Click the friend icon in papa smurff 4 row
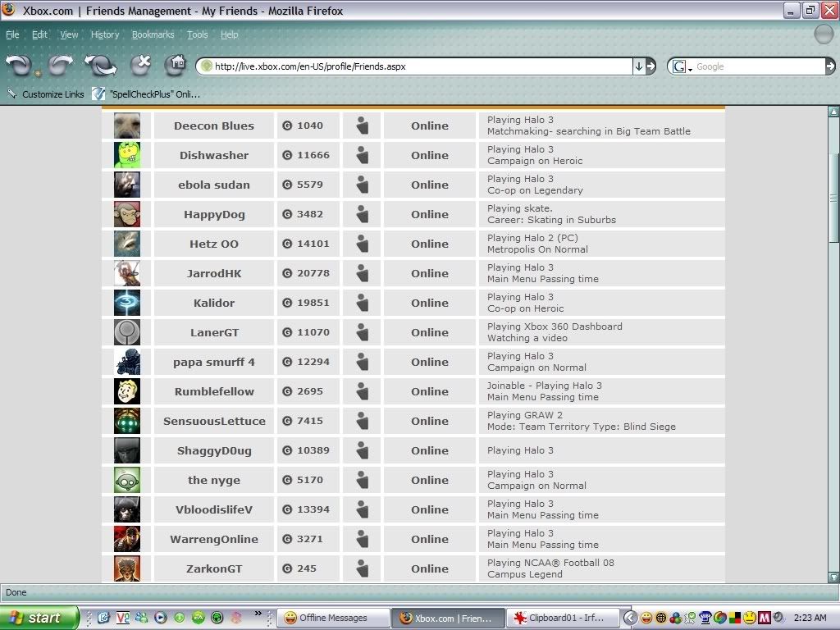 363,362
